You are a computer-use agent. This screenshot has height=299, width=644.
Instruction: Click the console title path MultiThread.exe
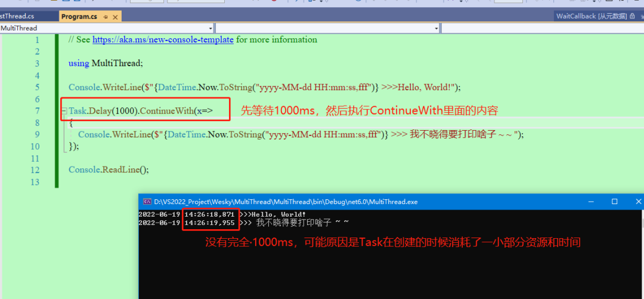pyautogui.click(x=286, y=202)
